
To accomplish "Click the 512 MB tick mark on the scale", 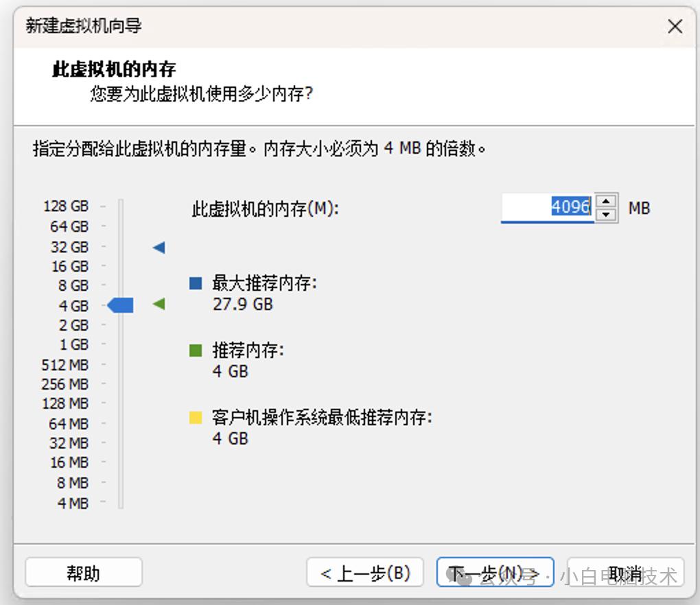I will [x=103, y=365].
